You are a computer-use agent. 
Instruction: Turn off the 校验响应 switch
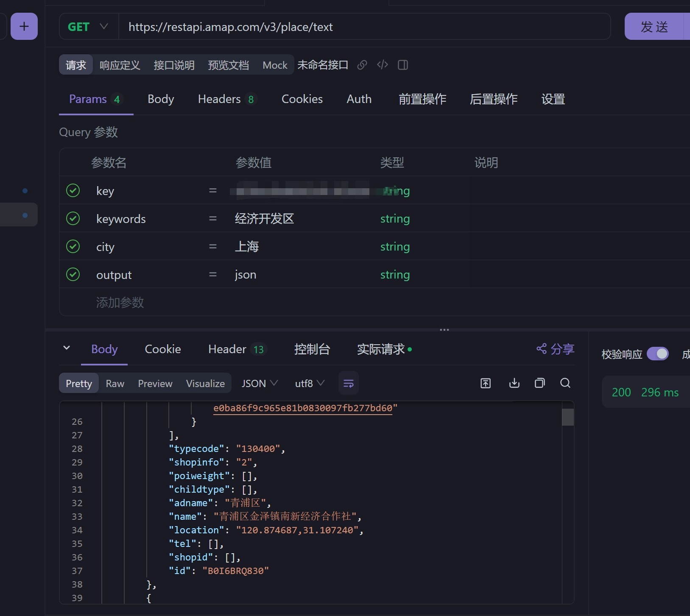coord(658,354)
